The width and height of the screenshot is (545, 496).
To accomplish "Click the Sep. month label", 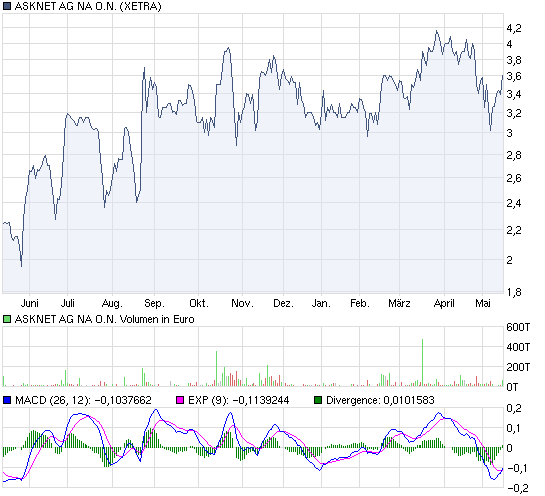I will (154, 304).
